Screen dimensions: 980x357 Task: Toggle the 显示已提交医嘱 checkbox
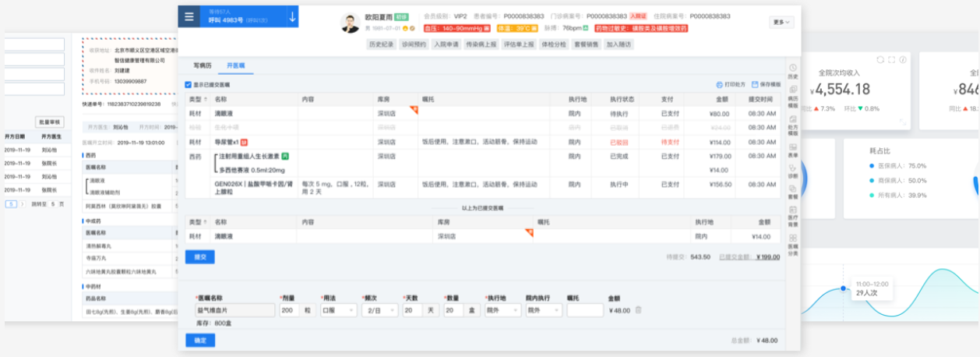(188, 84)
